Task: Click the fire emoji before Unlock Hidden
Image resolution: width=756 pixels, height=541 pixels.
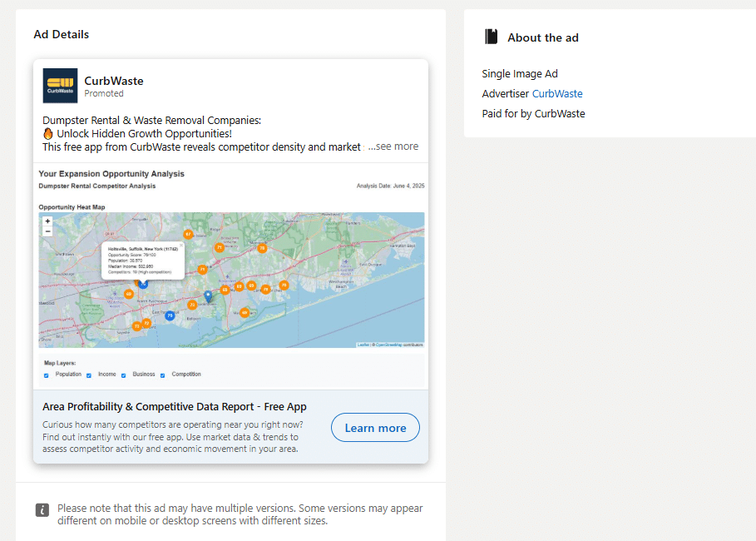Action: [x=48, y=133]
